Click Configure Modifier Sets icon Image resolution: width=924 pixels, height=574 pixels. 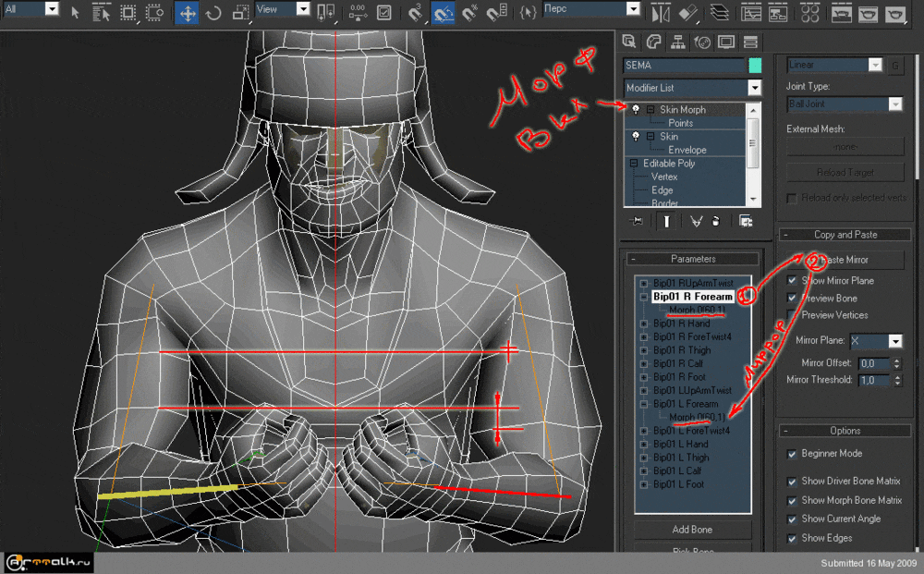point(745,222)
